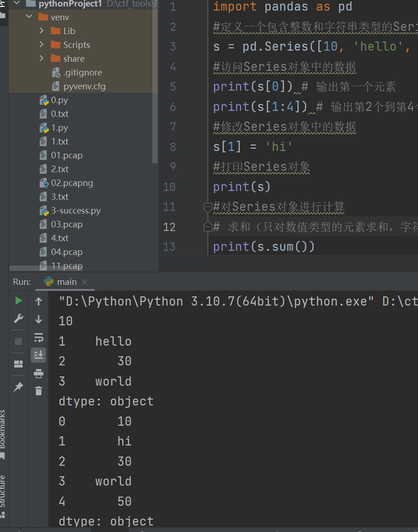
Task: Toggle Soft-Wrap in the console
Action: [39, 338]
